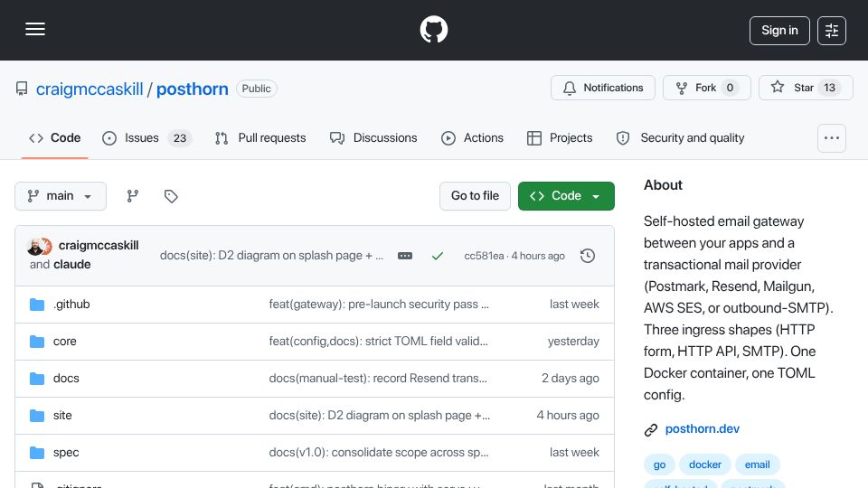Open commit history clock icon
868x488 pixels.
point(588,256)
